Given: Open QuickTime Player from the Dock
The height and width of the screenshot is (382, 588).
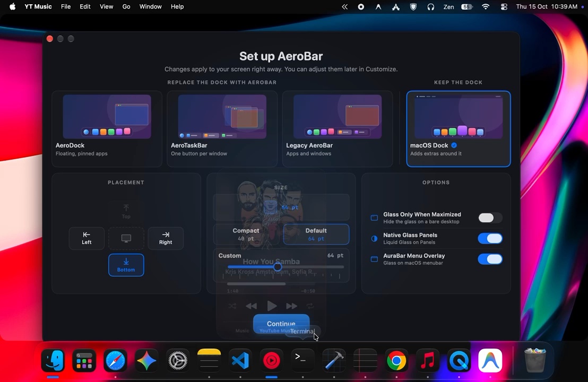Looking at the screenshot, I should (459, 361).
